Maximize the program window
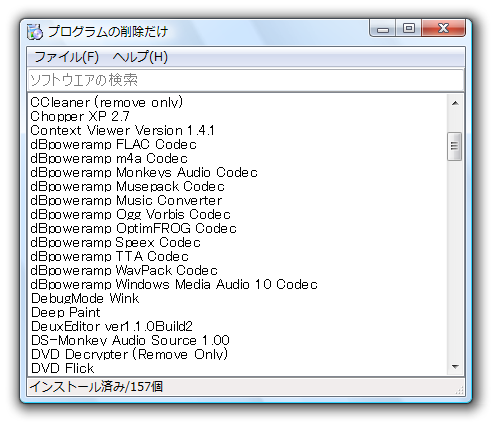493x424 pixels. 409,28
